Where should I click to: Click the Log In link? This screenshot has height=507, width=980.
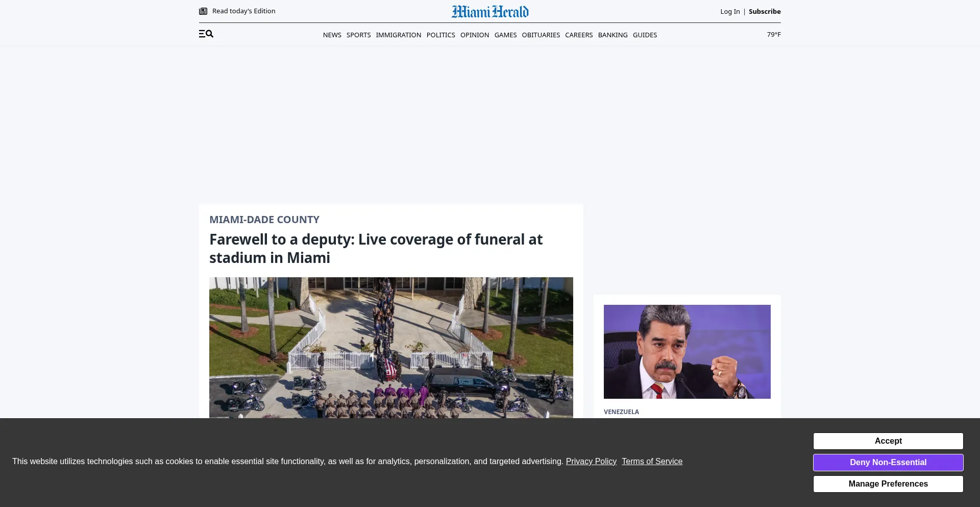tap(730, 12)
